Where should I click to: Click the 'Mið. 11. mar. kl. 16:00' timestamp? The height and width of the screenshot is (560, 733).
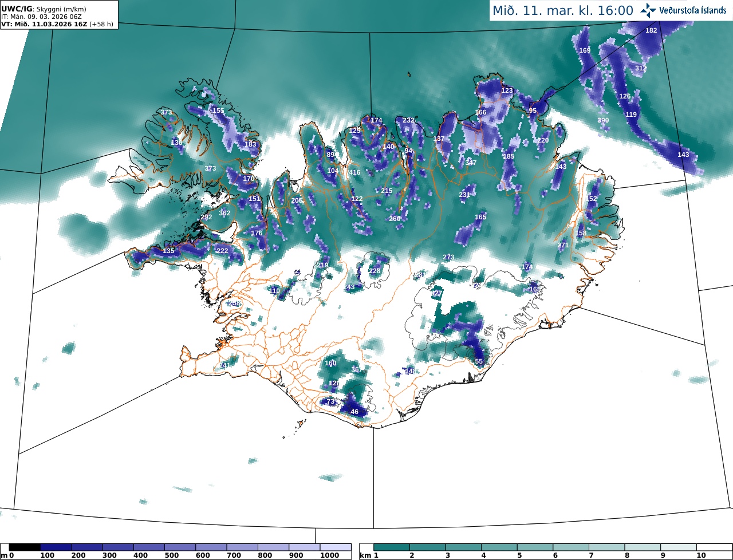pos(563,10)
